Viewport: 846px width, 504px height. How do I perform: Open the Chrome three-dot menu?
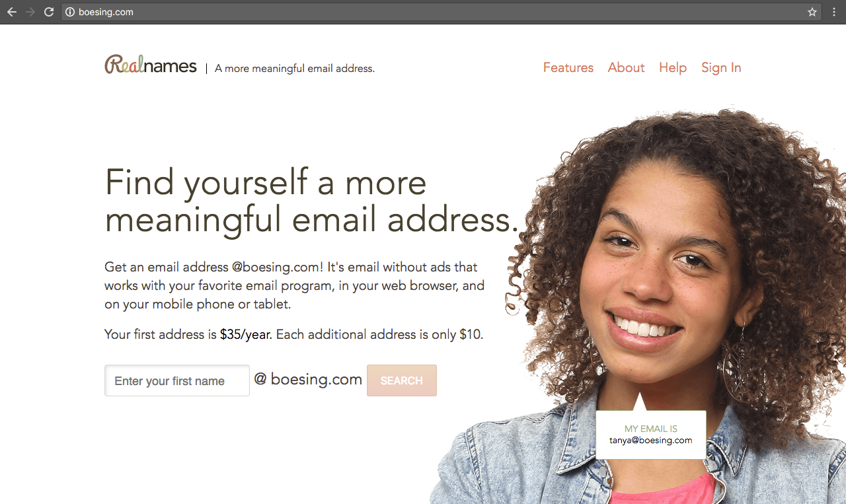coord(833,12)
